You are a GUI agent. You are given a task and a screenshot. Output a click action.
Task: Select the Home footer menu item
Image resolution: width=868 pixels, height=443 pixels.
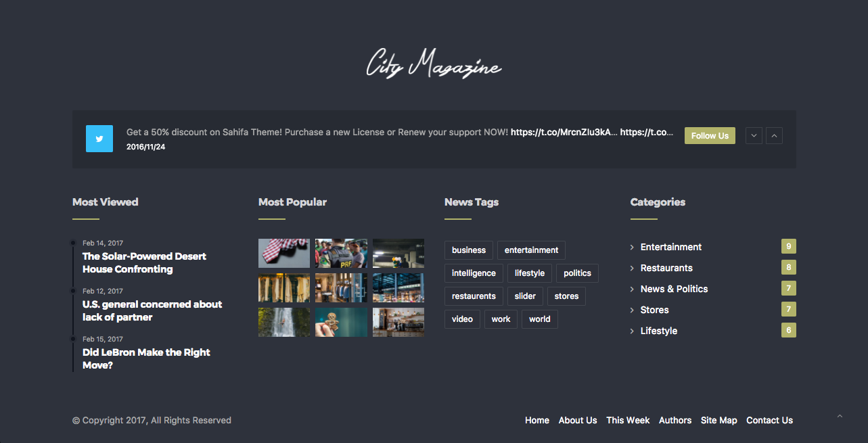536,420
